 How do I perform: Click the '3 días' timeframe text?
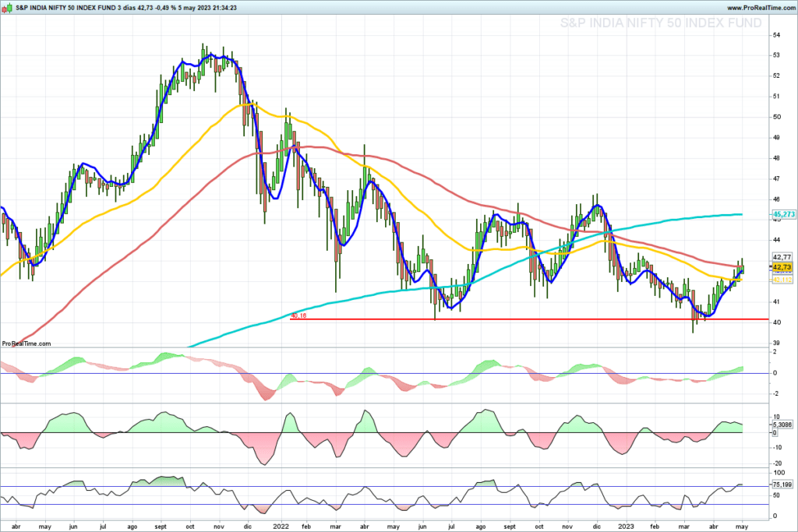pyautogui.click(x=126, y=8)
